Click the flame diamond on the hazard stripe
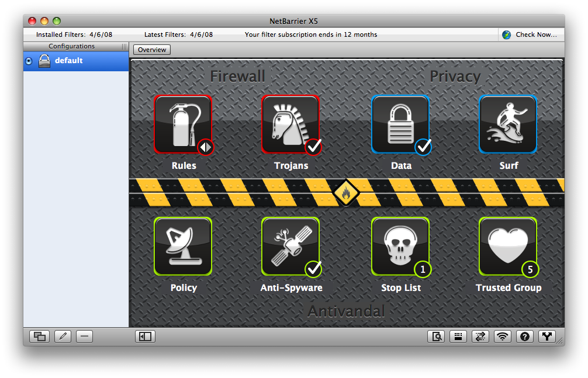The image size is (588, 378). (x=346, y=193)
